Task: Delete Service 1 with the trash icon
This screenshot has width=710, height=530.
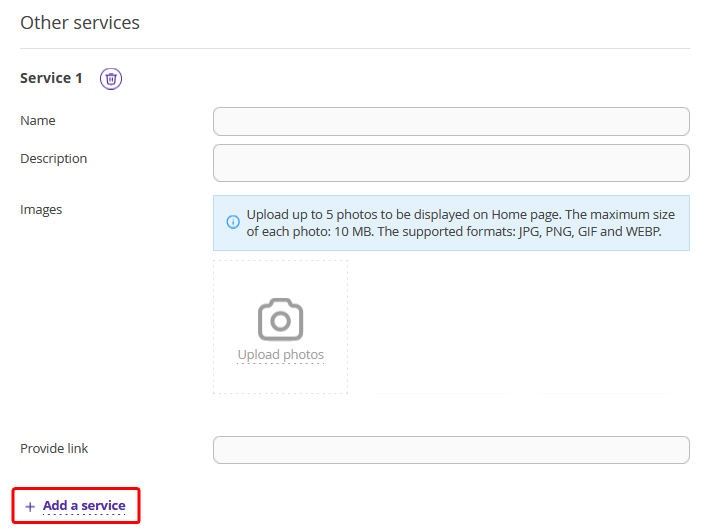Action: point(111,79)
